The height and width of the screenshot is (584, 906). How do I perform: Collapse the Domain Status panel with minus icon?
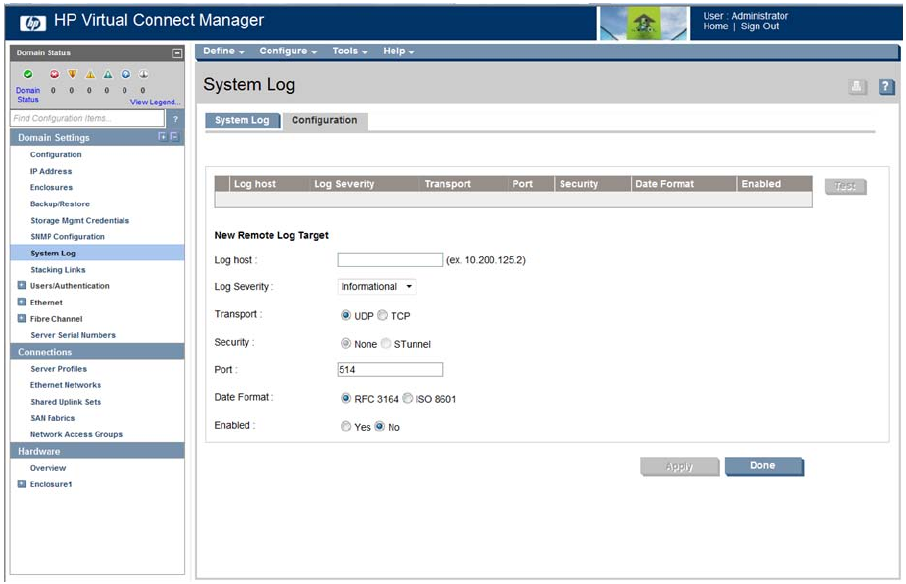coord(177,53)
